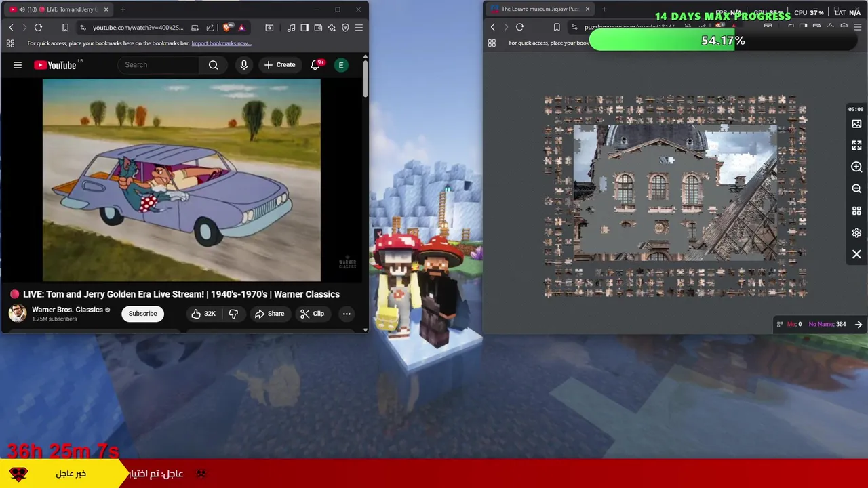Screen dimensions: 868x488
Task: Click the assembled Louvre puzzle image
Action: click(675, 193)
